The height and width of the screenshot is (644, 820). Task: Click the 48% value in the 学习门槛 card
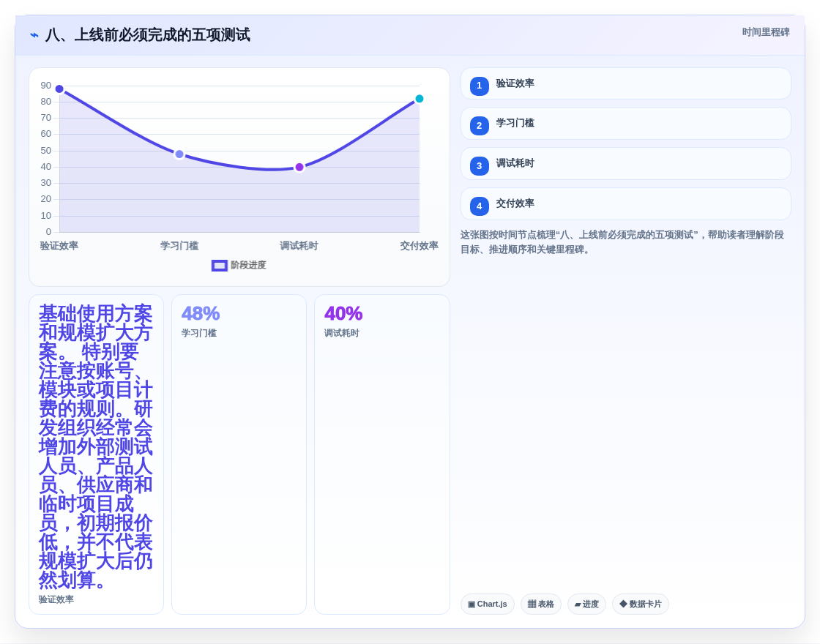[201, 314]
